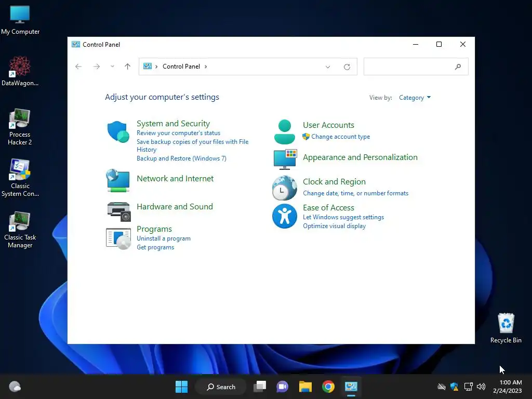
Task: Click Change date, time, or number formats
Action: click(355, 193)
